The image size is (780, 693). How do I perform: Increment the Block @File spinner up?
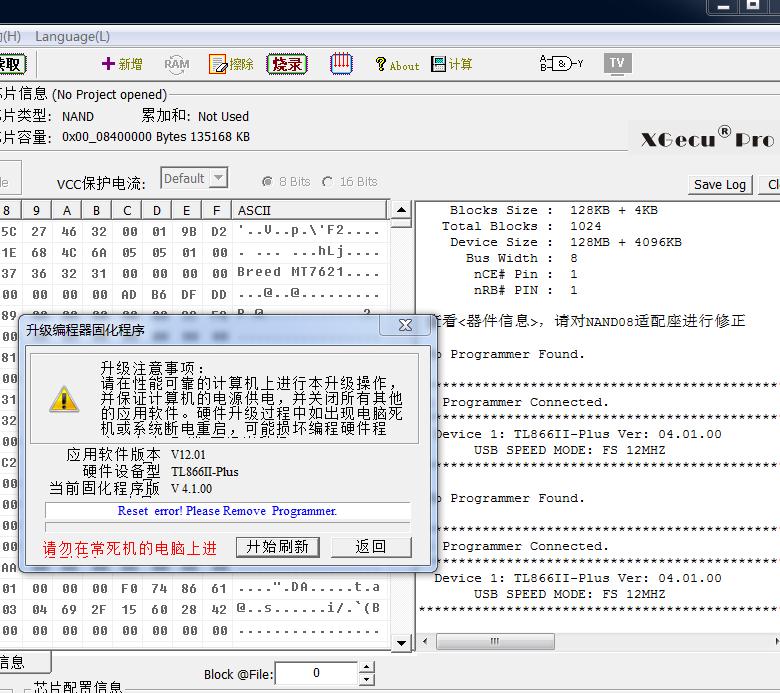pos(366,668)
